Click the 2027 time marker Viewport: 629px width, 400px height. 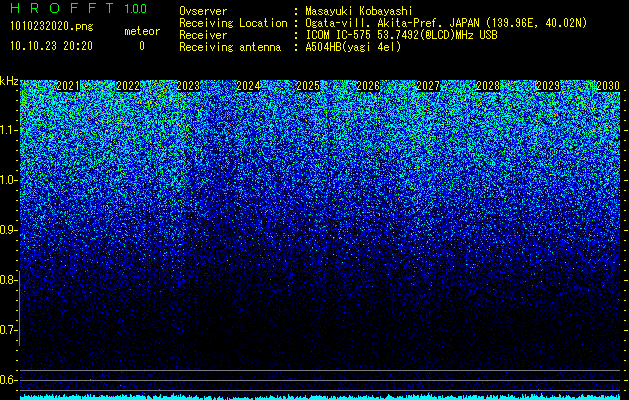[428, 86]
